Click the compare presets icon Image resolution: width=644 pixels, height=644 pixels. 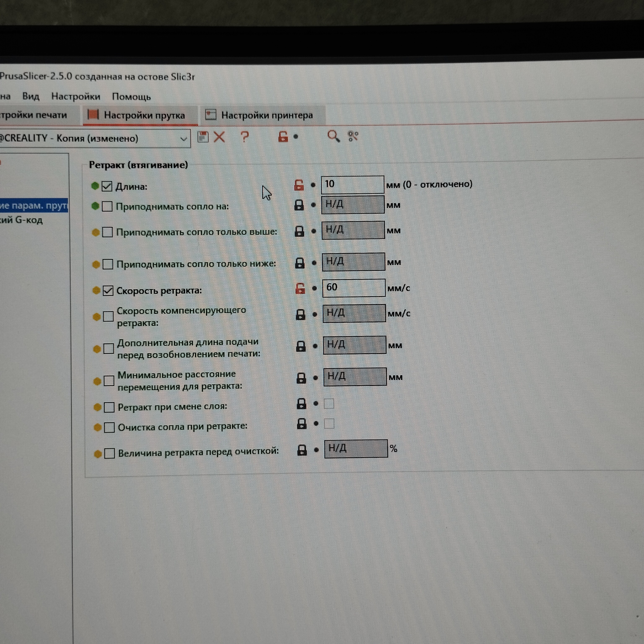[x=353, y=136]
